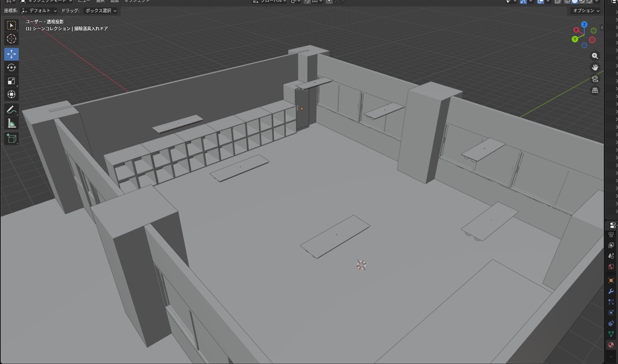This screenshot has width=618, height=364.
Task: Click the Pan hand viewport button
Action: (x=594, y=68)
